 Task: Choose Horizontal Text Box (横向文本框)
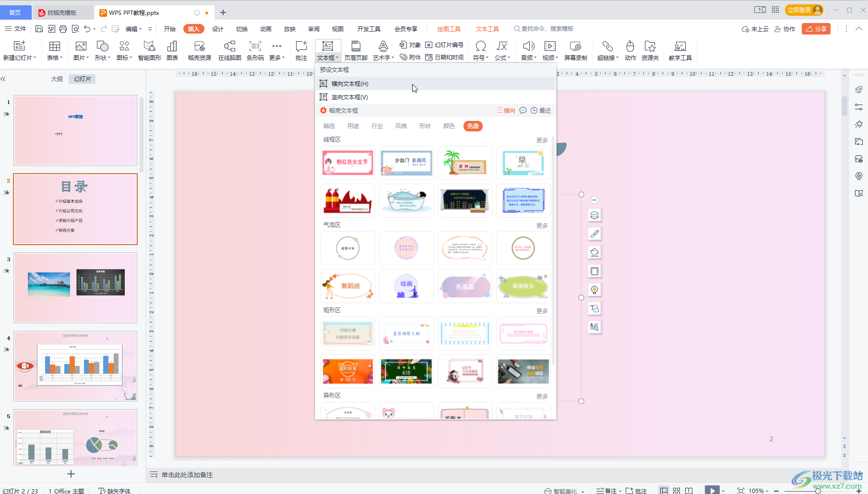click(x=436, y=83)
